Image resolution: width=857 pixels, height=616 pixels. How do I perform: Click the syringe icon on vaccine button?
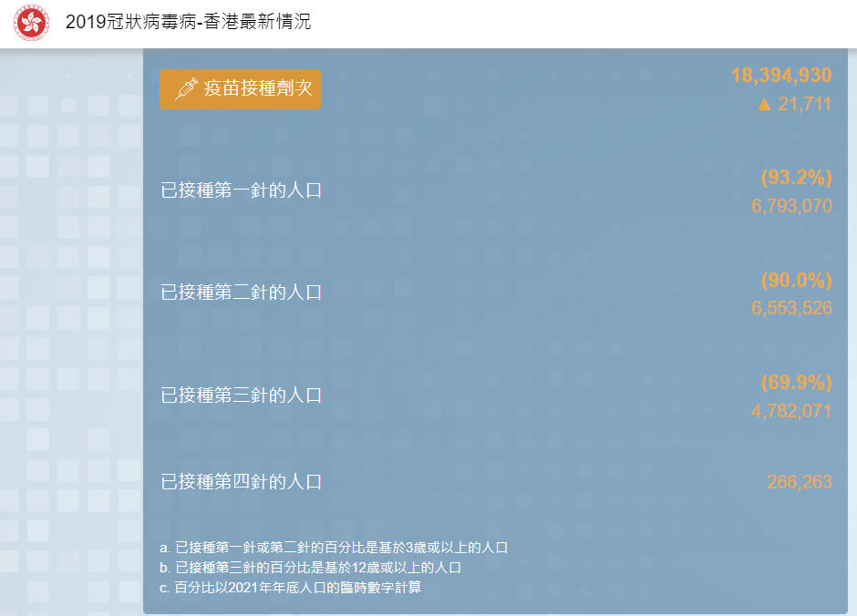[x=185, y=88]
